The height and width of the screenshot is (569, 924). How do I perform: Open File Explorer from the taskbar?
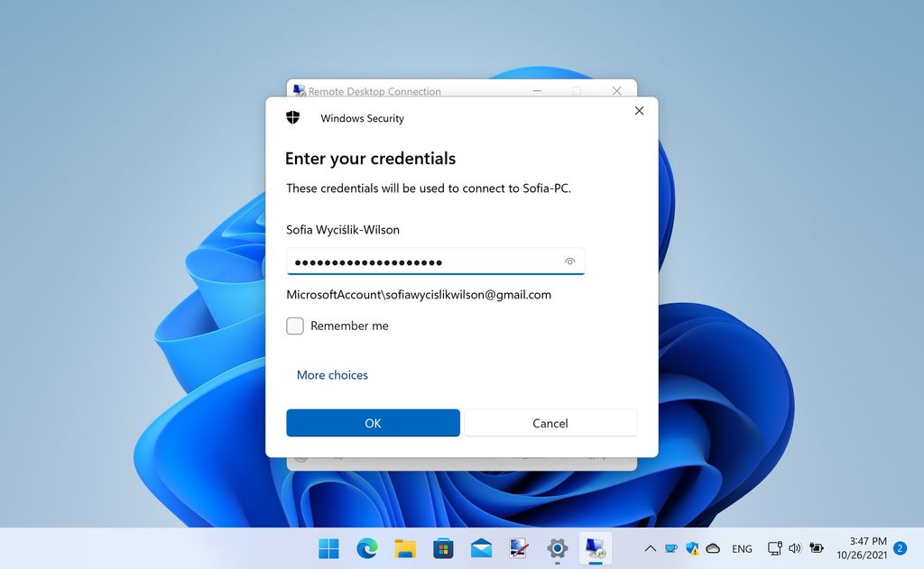pos(404,548)
